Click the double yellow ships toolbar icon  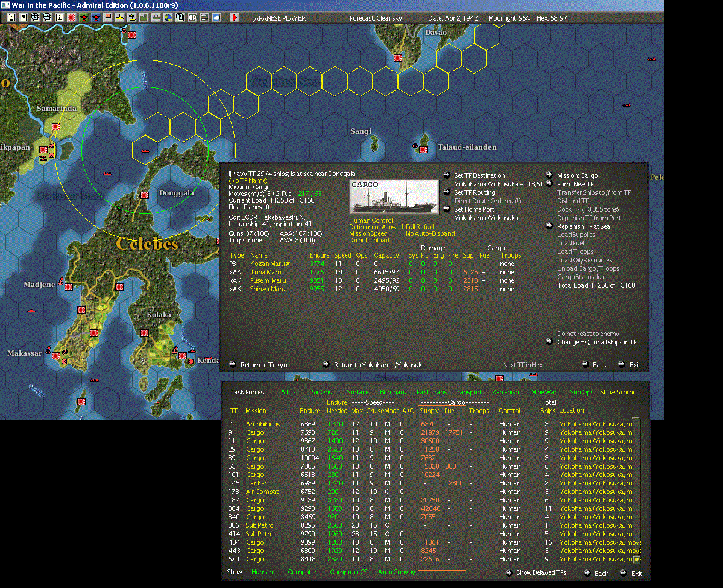pyautogui.click(x=132, y=17)
